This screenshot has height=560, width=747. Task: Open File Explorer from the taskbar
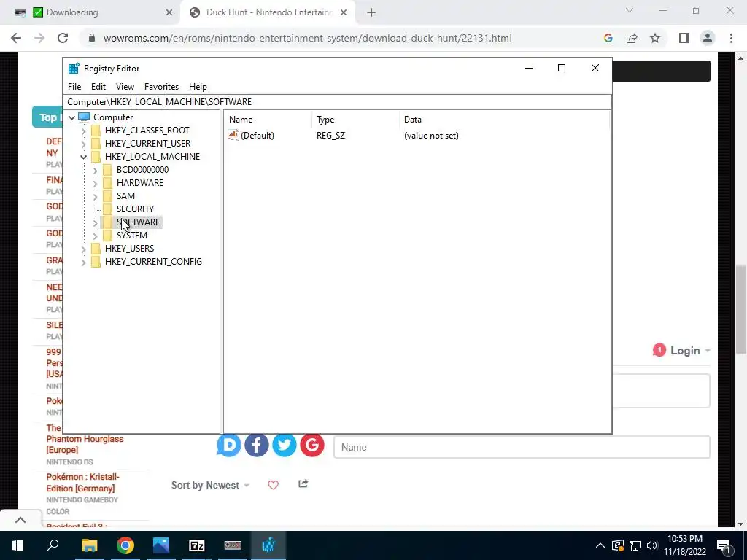coord(89,545)
